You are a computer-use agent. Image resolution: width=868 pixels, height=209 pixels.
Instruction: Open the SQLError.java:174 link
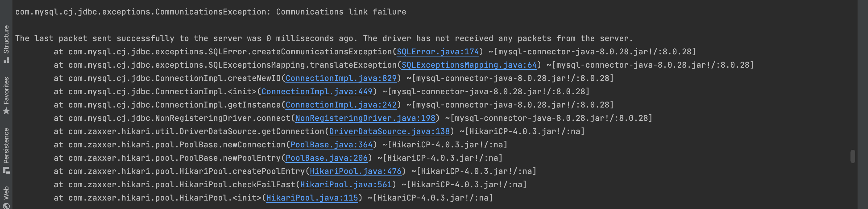point(438,52)
